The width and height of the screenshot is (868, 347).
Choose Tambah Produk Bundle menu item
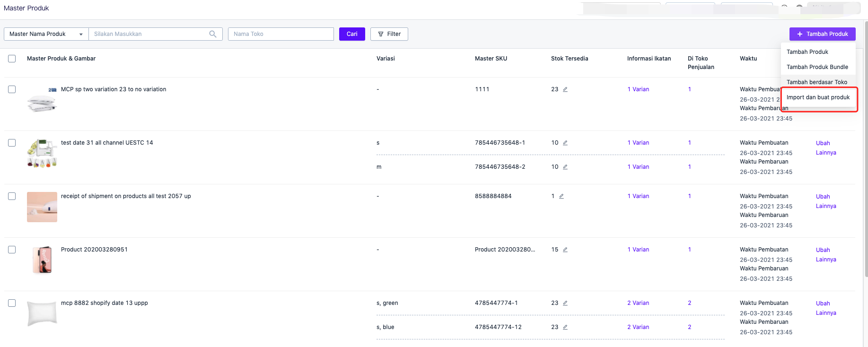click(818, 67)
